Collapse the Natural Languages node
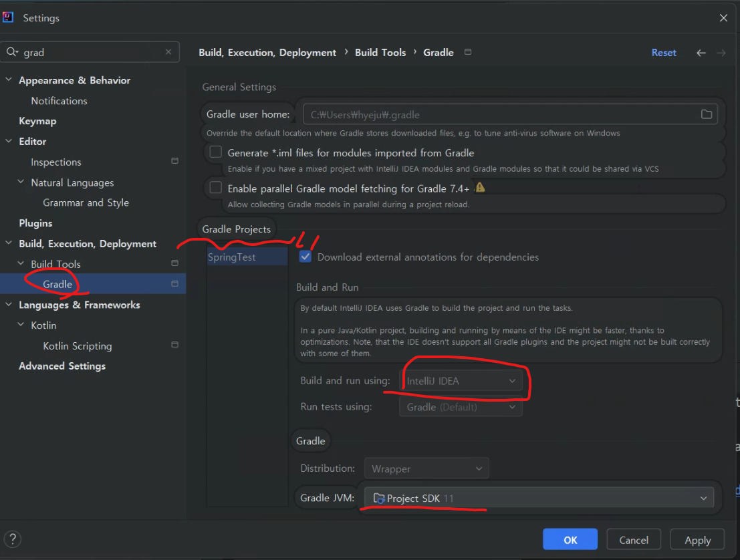 [x=21, y=182]
